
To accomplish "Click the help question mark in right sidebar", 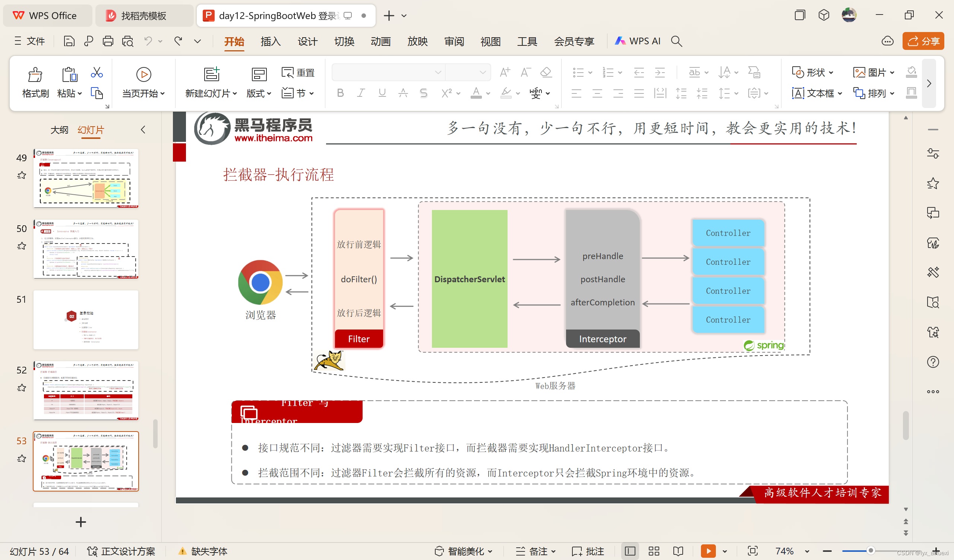I will [x=932, y=362].
